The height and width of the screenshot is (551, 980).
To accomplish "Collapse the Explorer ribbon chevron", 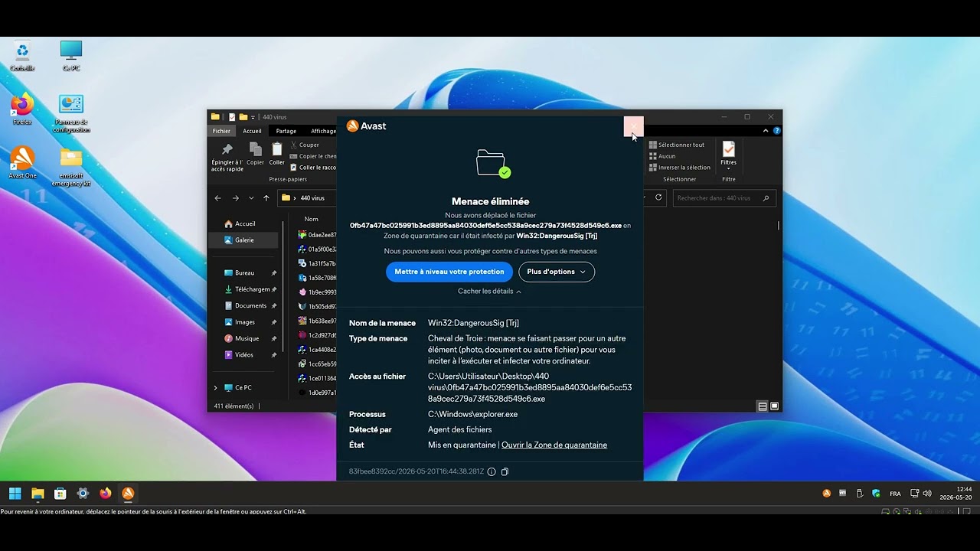I will pos(765,131).
